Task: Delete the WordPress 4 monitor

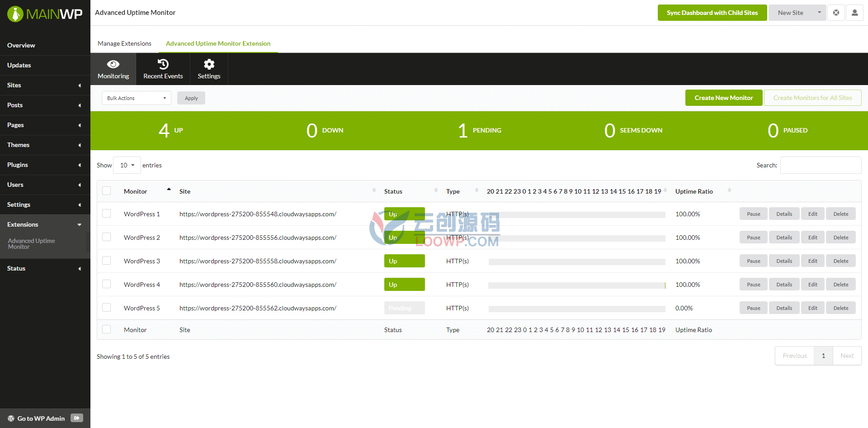Action: 841,285
